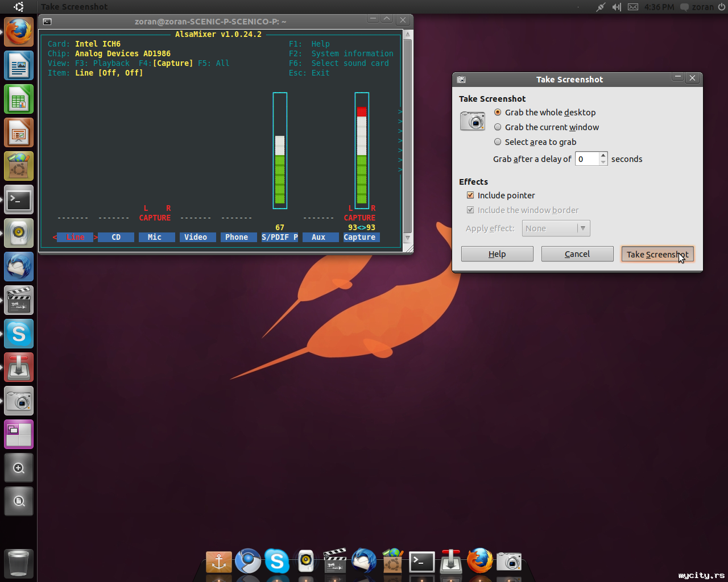
Task: Launch LibreOffice Writer from the launcher
Action: pos(19,65)
